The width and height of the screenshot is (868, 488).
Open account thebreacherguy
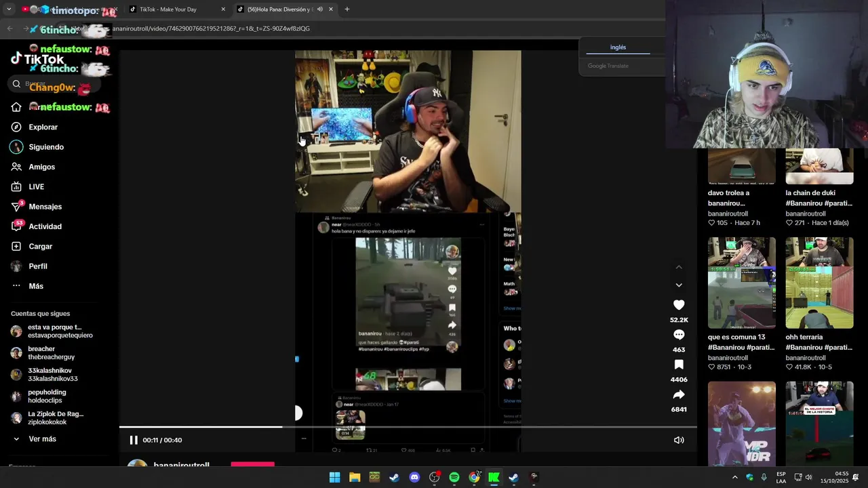[x=51, y=353]
